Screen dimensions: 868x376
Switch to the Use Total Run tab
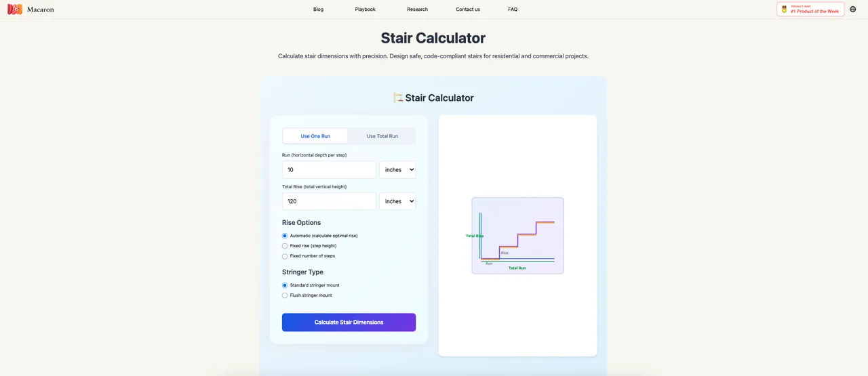coord(382,136)
